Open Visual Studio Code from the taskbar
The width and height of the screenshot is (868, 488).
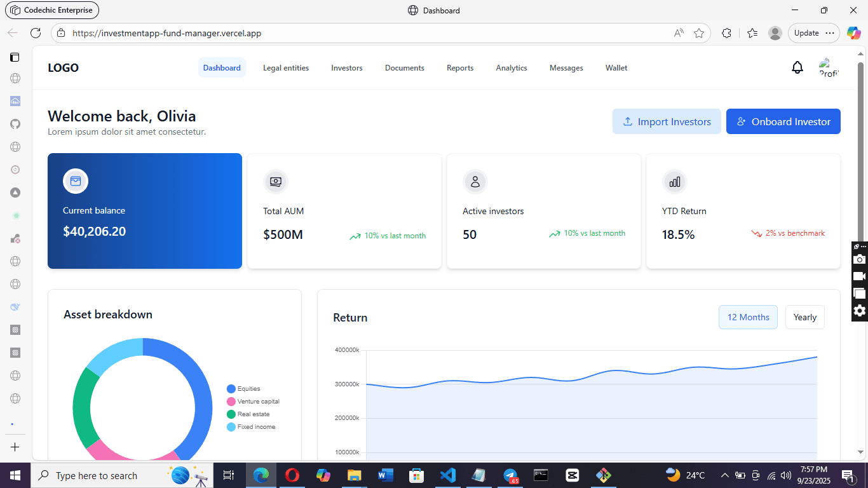pos(447,475)
